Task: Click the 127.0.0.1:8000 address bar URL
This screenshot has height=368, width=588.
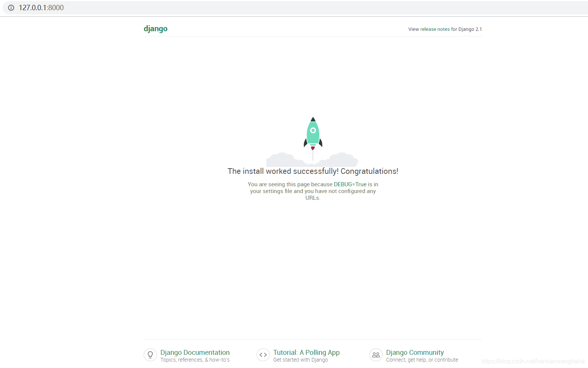Action: [41, 8]
